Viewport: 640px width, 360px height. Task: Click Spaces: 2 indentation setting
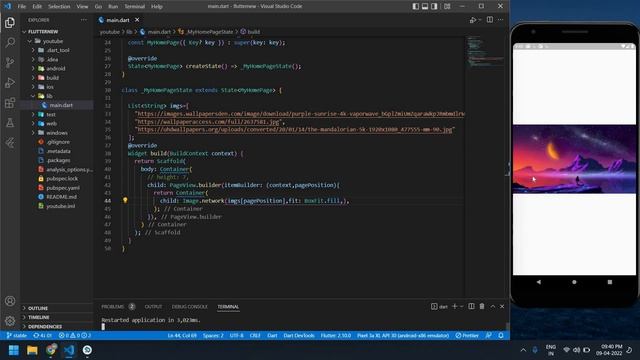point(213,335)
